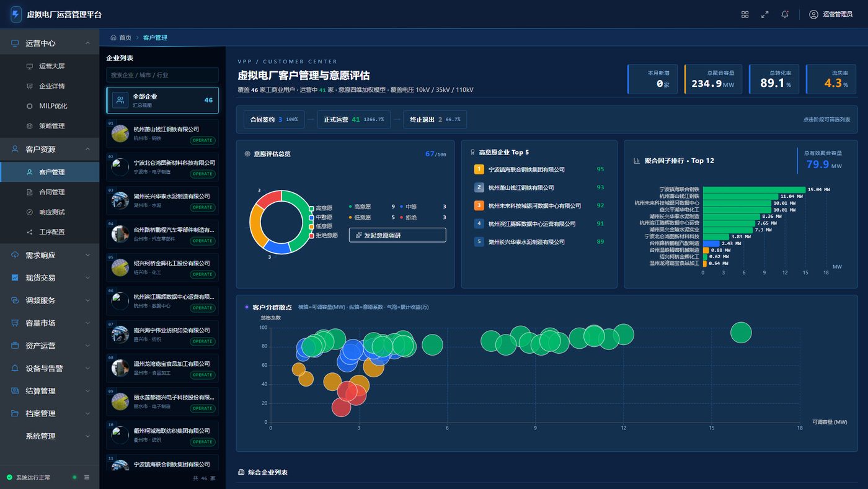868x489 pixels.
Task: Click the 发起意愿调研 button
Action: click(x=397, y=235)
